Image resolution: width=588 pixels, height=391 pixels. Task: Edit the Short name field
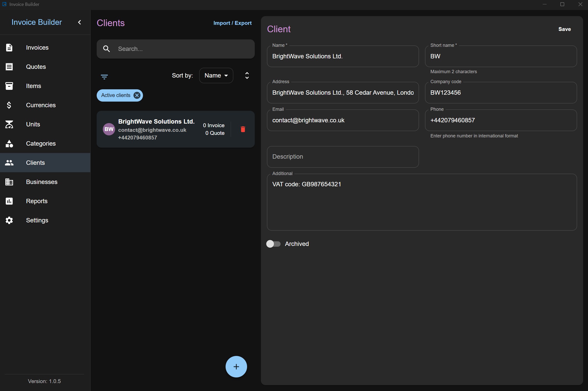pyautogui.click(x=501, y=56)
